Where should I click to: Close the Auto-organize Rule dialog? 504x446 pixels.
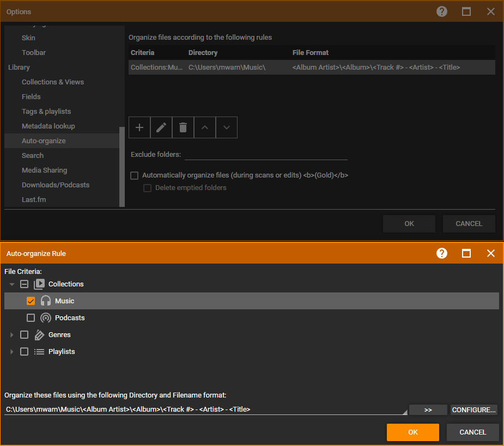click(x=491, y=253)
